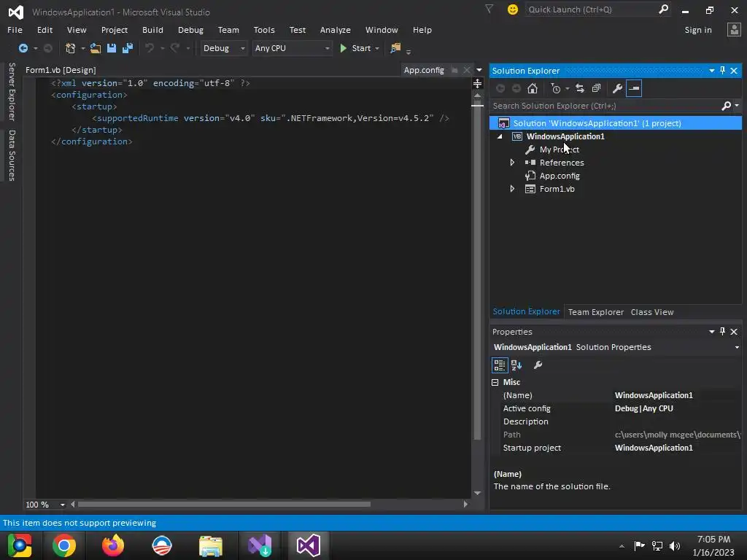This screenshot has height=560, width=747.
Task: Click the feedback smiley face icon
Action: 513,9
